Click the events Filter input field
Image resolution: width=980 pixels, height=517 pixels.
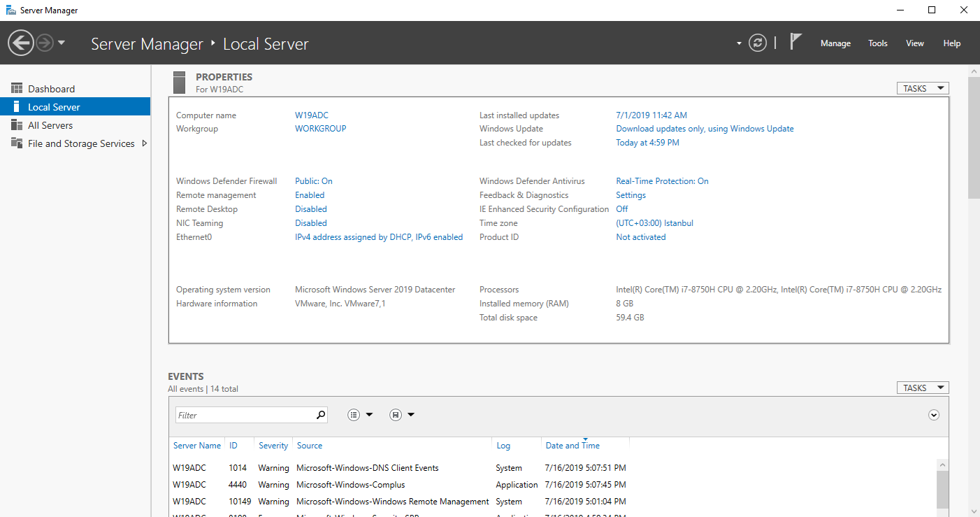tap(245, 415)
